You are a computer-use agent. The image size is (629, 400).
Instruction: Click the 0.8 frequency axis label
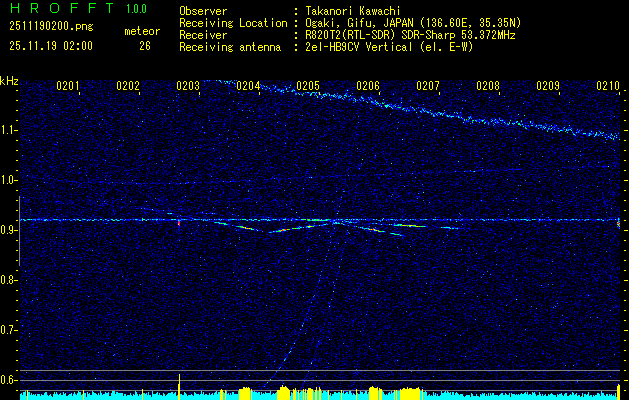(x=9, y=280)
